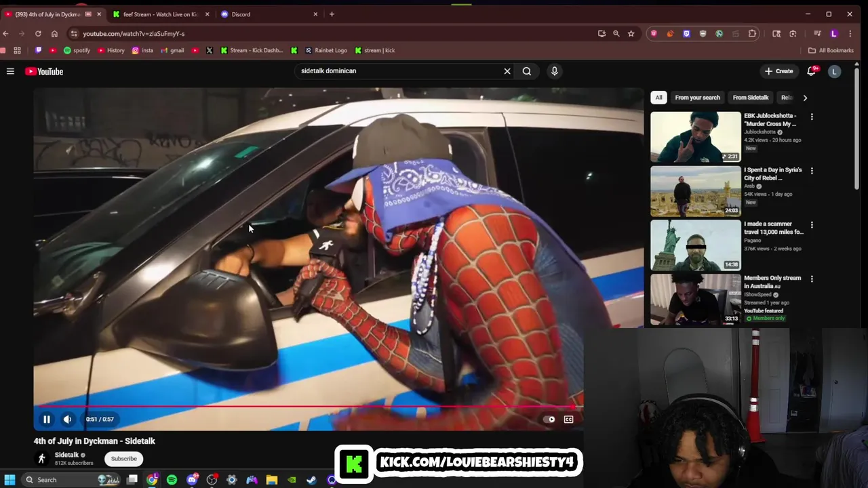This screenshot has height=488, width=868.
Task: Open more options for EBK Jublockshotta video
Action: coord(812,117)
